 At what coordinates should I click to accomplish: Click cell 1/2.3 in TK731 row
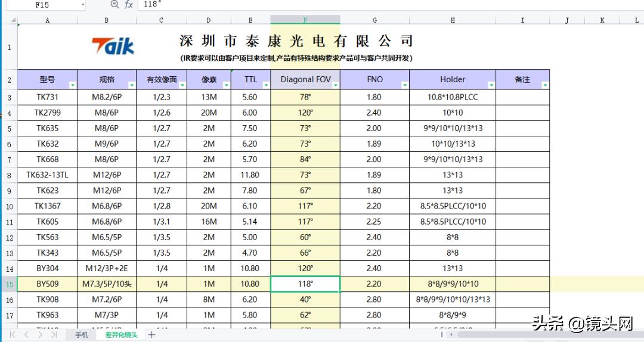tap(162, 97)
